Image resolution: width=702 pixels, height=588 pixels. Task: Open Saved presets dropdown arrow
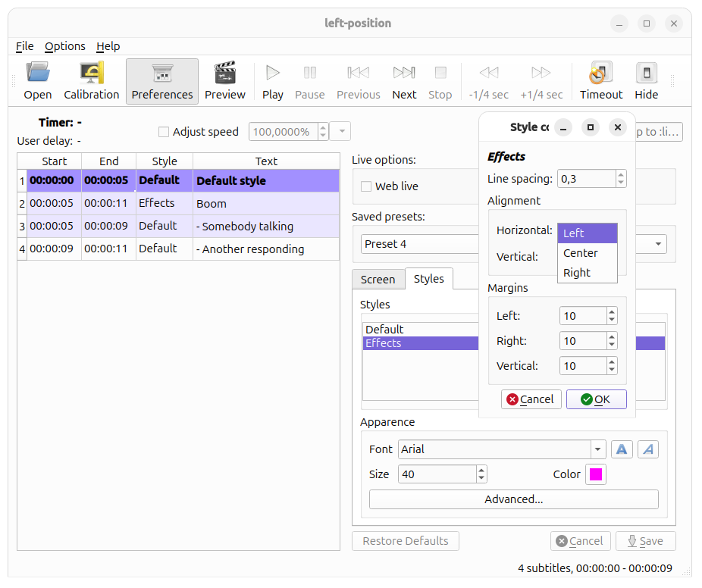[x=658, y=244]
